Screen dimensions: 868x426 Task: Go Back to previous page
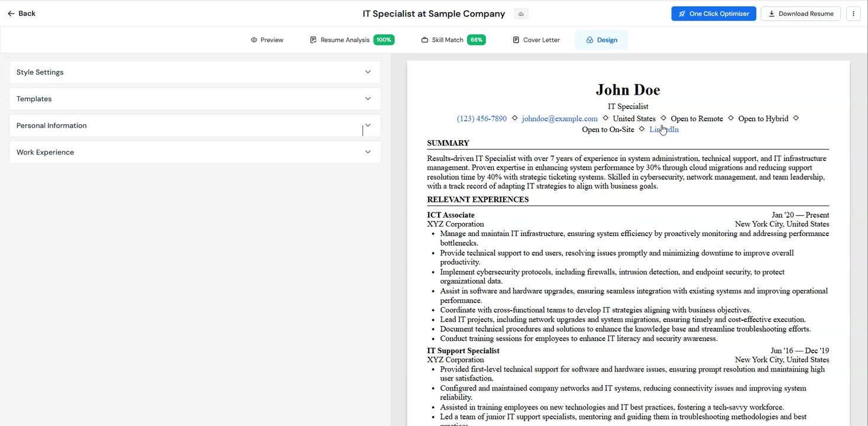coord(21,14)
